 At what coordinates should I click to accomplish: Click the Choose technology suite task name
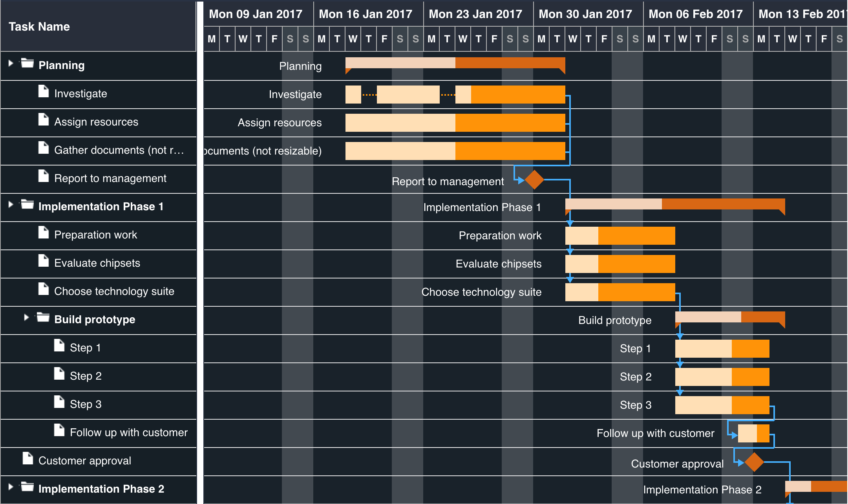coord(114,291)
